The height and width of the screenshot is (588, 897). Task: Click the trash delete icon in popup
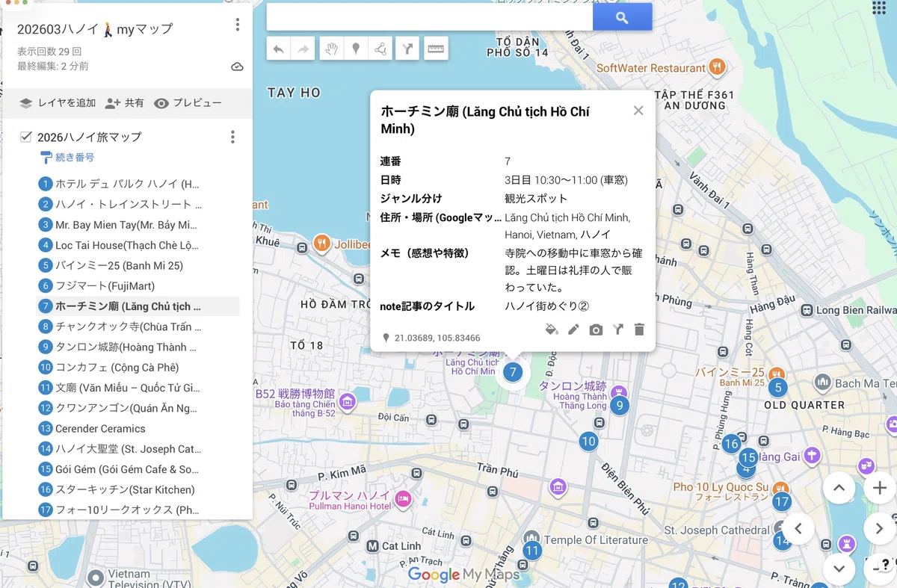[639, 329]
